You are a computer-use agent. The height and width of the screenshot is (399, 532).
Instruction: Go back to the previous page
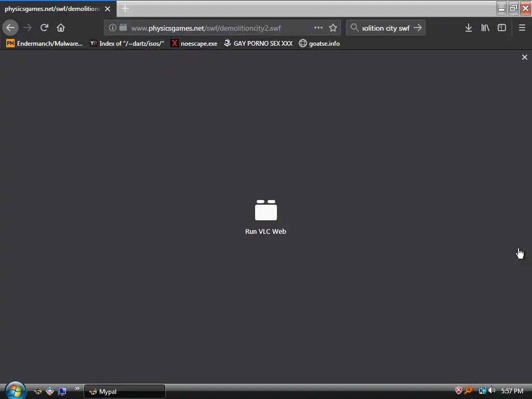pos(10,28)
